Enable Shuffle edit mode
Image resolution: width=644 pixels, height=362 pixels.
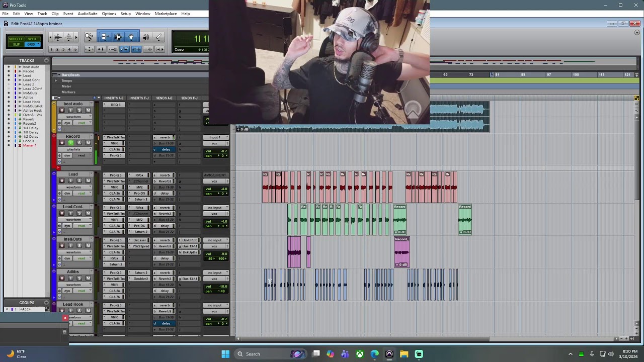point(16,39)
